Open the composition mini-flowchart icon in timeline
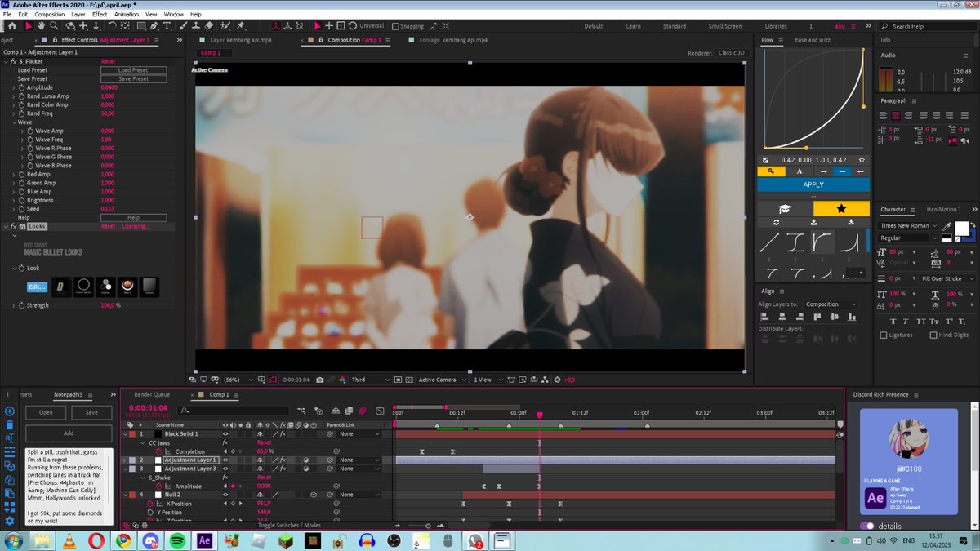Image resolution: width=980 pixels, height=551 pixels. tap(301, 411)
